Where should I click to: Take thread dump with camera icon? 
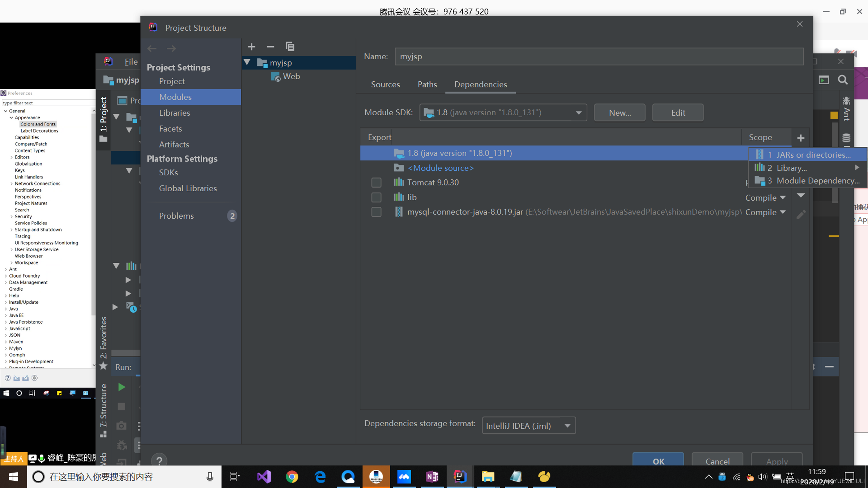pos(122,425)
